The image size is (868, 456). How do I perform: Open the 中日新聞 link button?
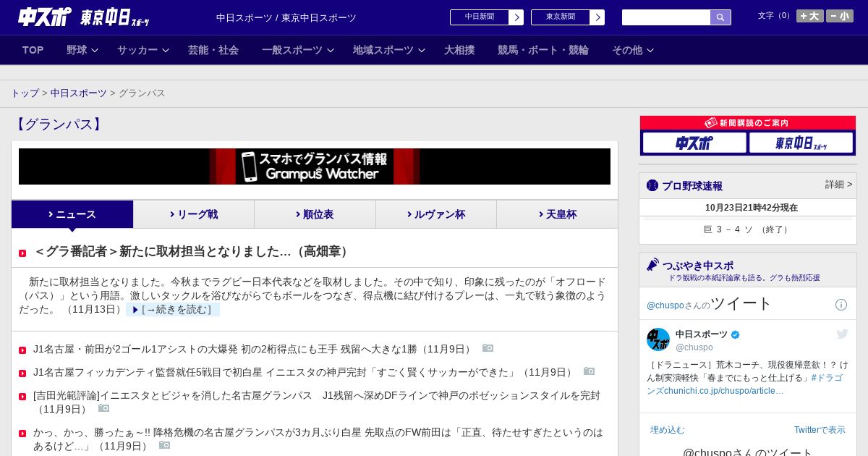tap(487, 17)
